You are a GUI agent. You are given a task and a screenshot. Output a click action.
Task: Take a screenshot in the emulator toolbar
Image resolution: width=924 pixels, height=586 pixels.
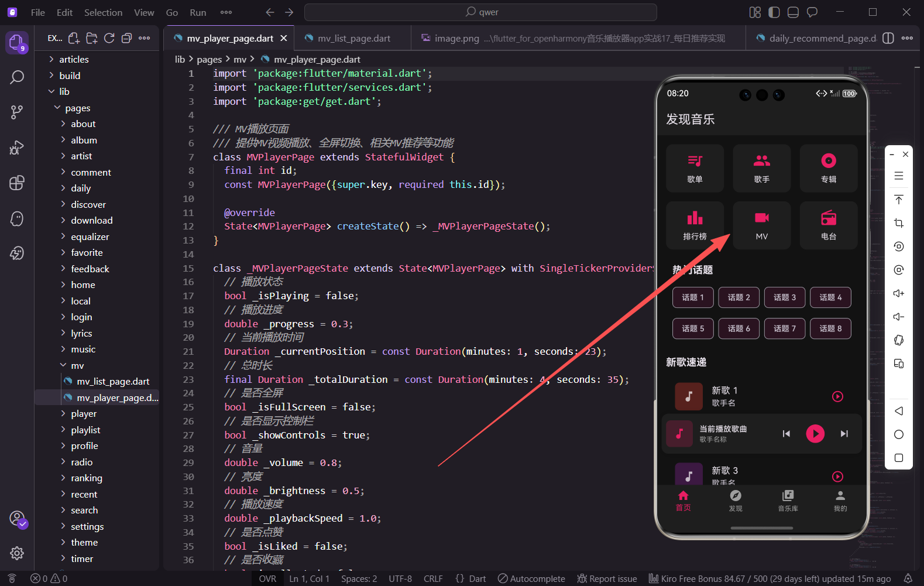pos(899,223)
